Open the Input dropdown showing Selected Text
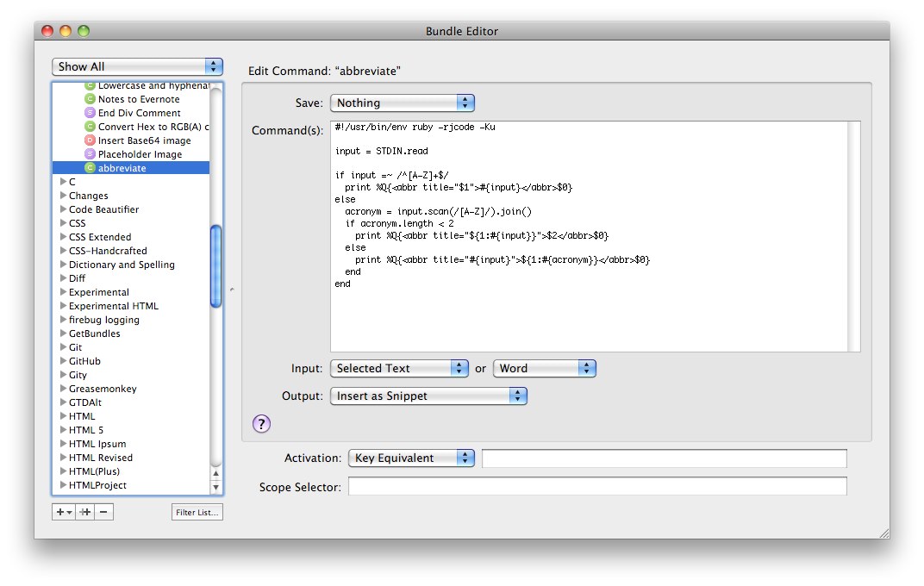 click(x=399, y=368)
